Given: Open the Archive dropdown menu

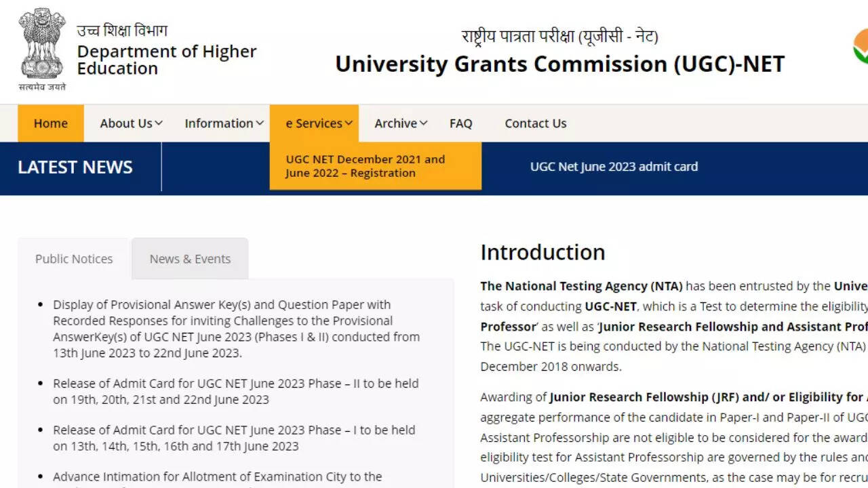Looking at the screenshot, I should point(401,123).
